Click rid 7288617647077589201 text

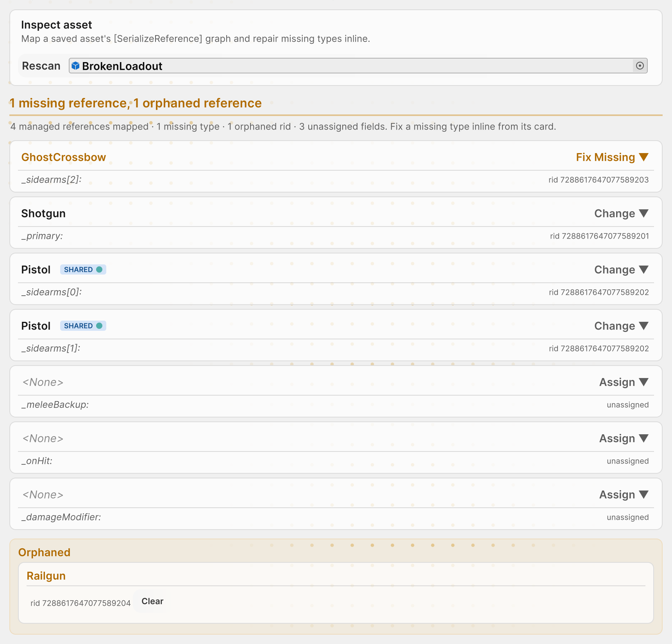(x=599, y=236)
